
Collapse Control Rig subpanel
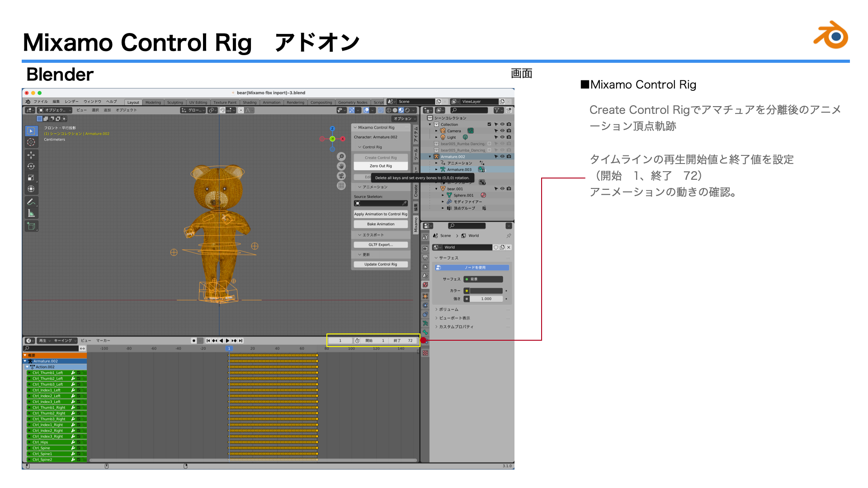click(360, 147)
